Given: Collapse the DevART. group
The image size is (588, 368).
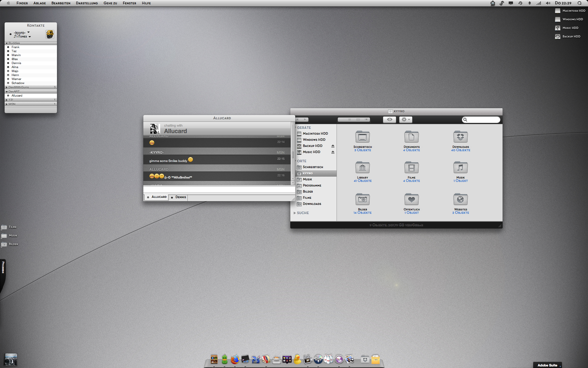Looking at the screenshot, I should point(6,92).
